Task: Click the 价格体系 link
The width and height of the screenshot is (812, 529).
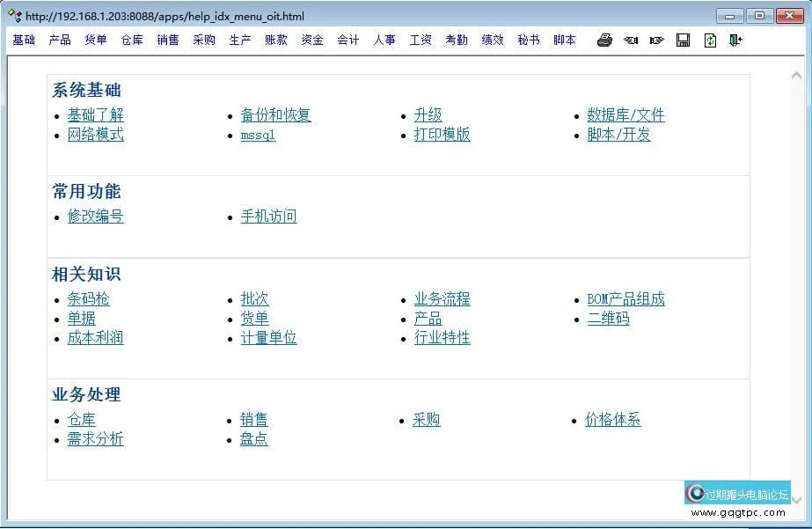Action: pyautogui.click(x=613, y=420)
